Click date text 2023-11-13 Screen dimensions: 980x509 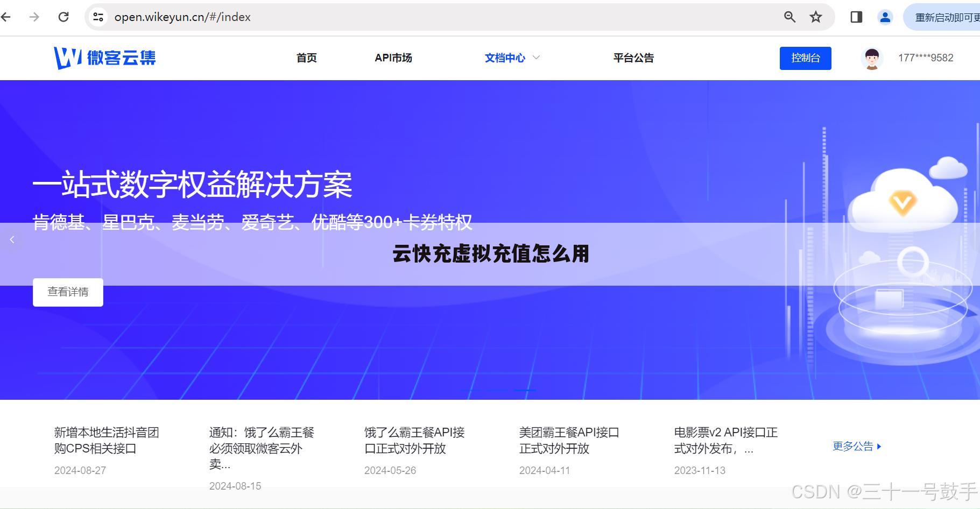tap(700, 470)
